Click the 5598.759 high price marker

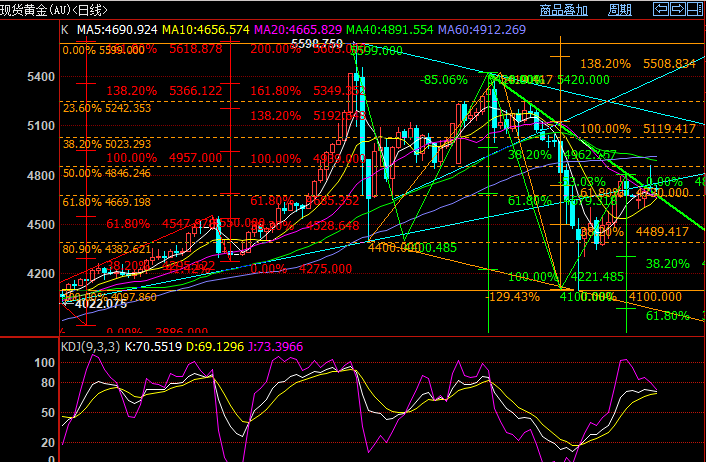[317, 43]
